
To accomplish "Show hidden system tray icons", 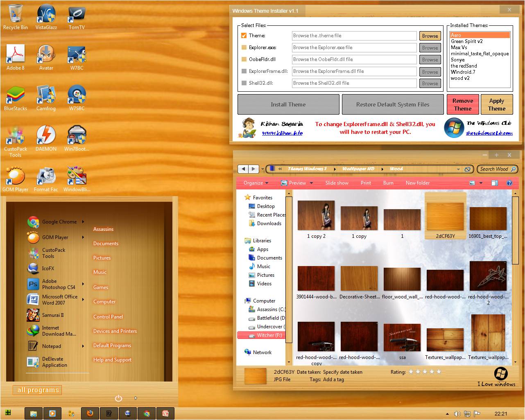I will (447, 414).
